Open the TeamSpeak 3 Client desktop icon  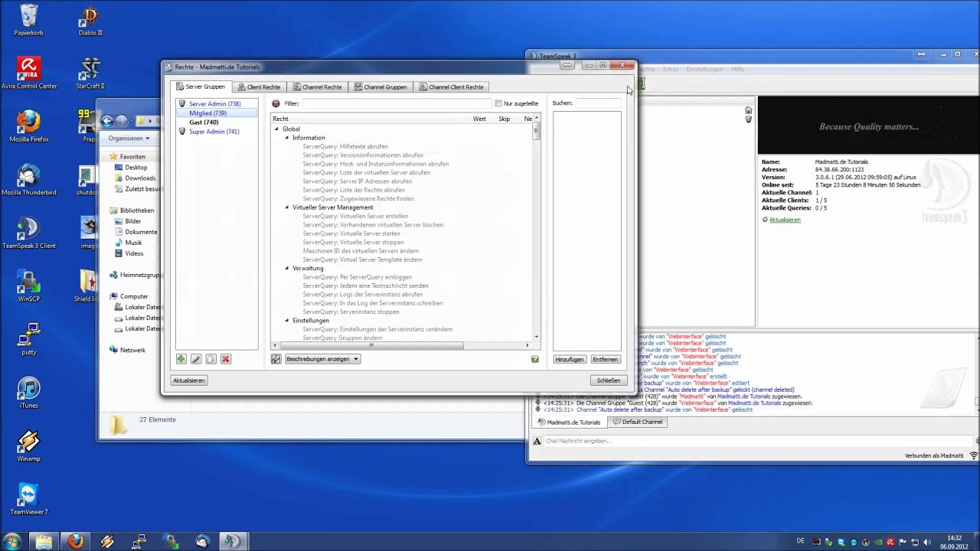coord(29,233)
